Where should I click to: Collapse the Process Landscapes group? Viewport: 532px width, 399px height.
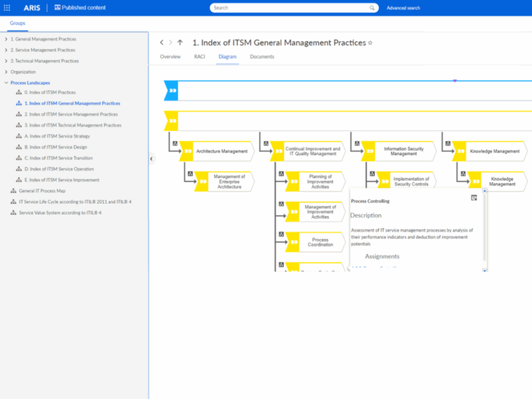pyautogui.click(x=6, y=83)
